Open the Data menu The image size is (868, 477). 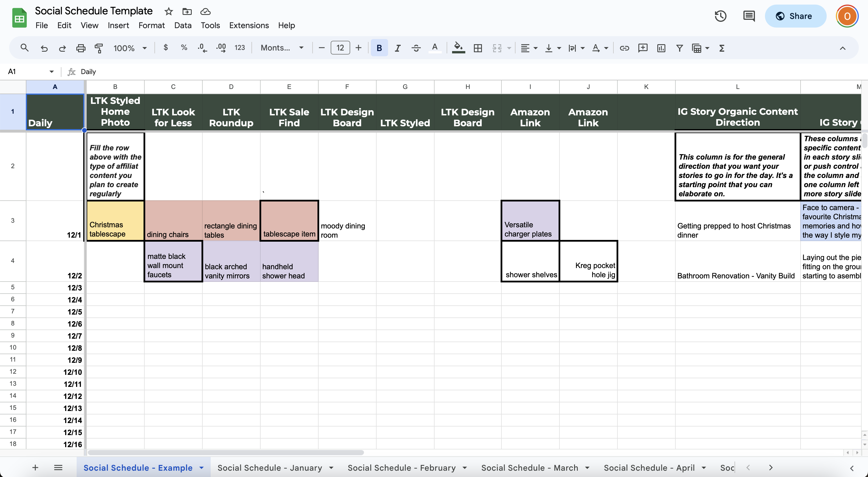point(183,25)
